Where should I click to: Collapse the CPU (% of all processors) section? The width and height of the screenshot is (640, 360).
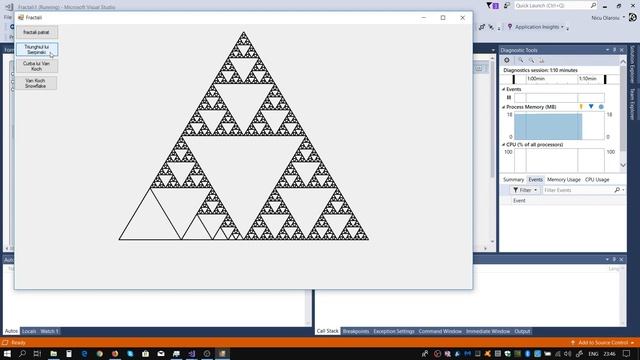pos(504,144)
